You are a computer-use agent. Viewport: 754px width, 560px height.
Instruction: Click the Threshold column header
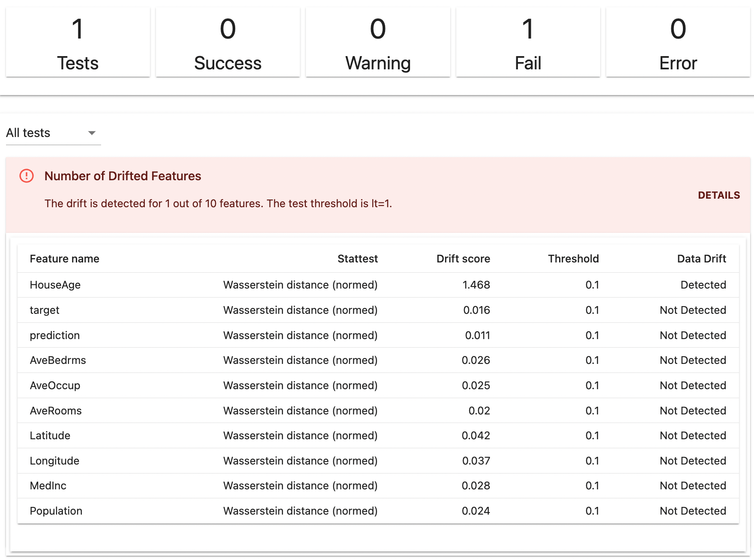click(573, 259)
